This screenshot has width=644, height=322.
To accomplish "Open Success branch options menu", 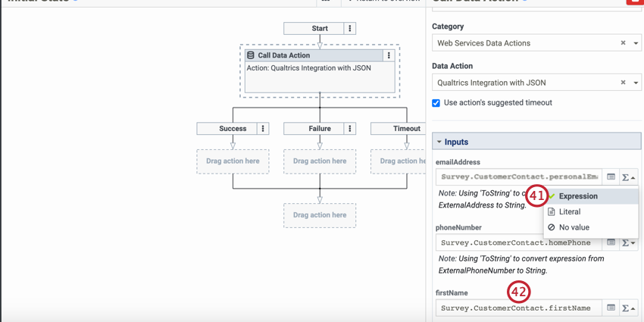I will pos(263,129).
